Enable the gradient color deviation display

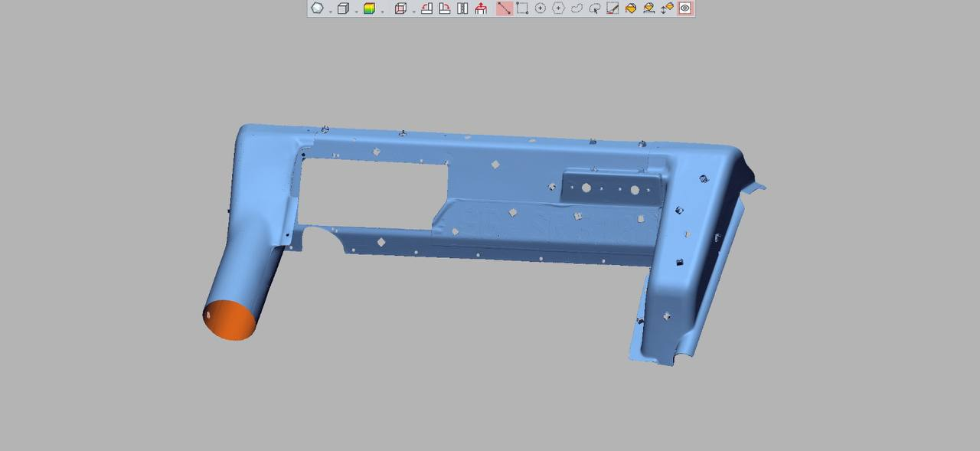click(368, 8)
